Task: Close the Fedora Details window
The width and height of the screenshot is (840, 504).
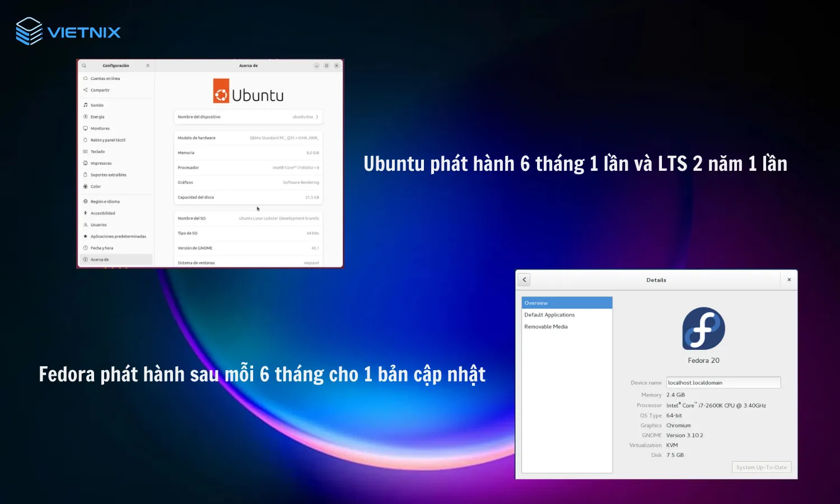Action: coord(789,279)
